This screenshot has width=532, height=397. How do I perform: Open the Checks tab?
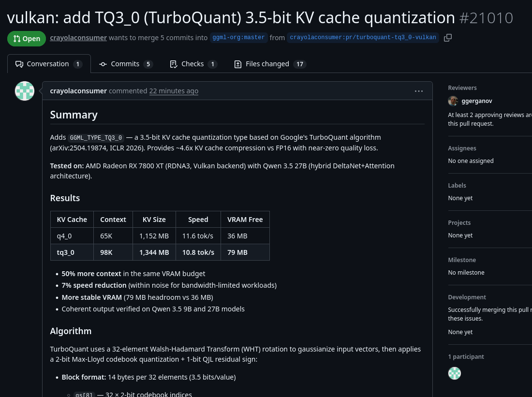193,64
